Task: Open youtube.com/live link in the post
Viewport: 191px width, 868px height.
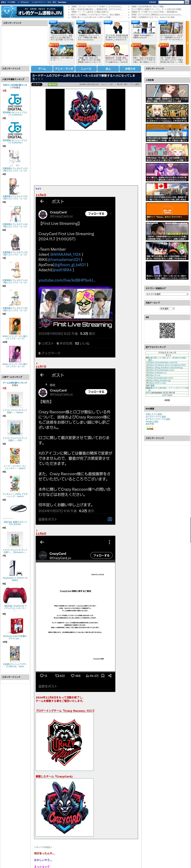Action: click(67, 280)
